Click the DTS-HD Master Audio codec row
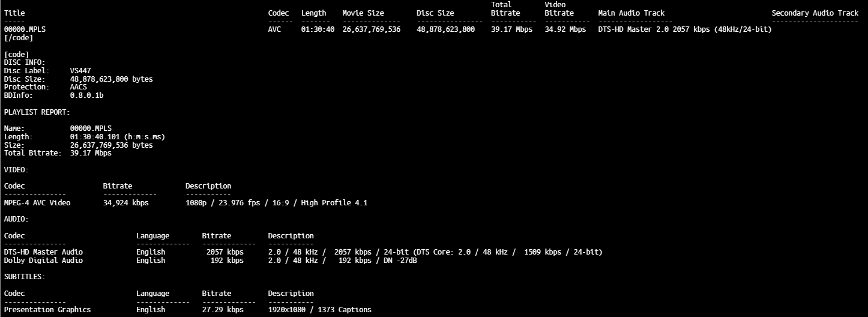868x317 pixels. click(x=43, y=252)
